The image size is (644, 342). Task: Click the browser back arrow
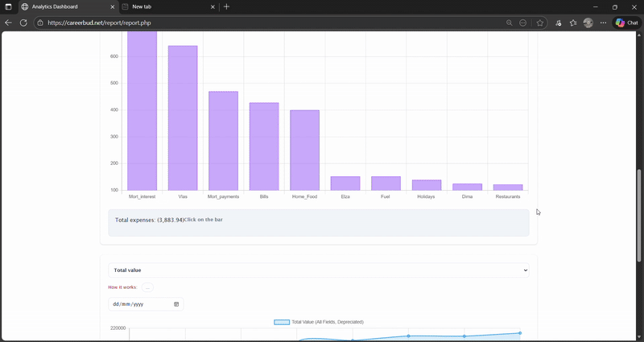tap(9, 23)
